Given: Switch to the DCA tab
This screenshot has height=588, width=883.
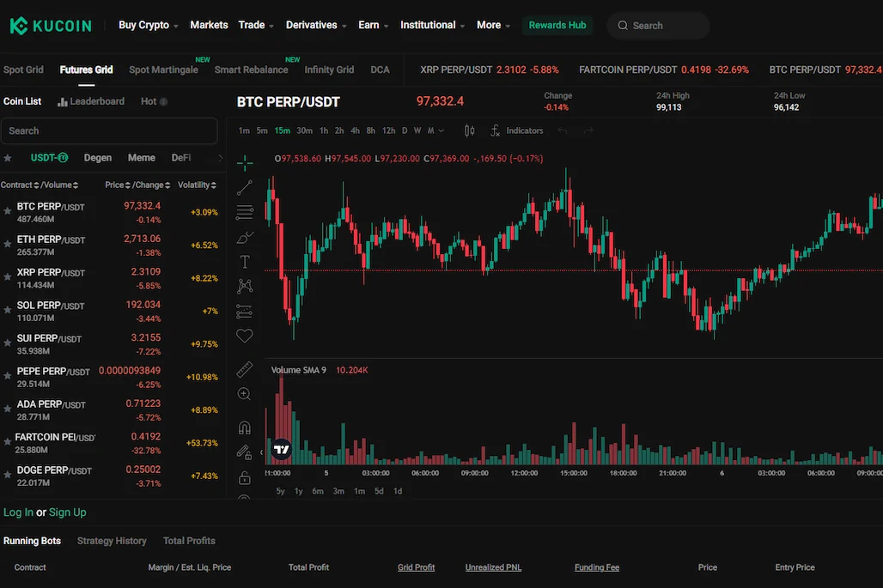Looking at the screenshot, I should [x=381, y=70].
